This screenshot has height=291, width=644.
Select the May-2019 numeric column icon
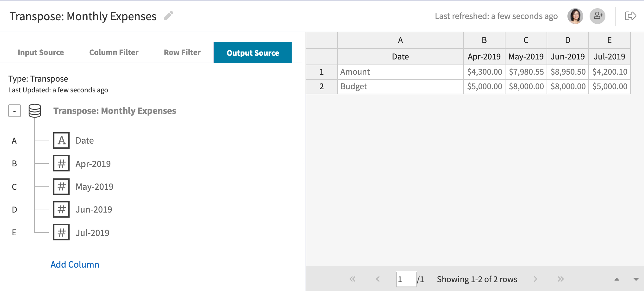pyautogui.click(x=61, y=186)
